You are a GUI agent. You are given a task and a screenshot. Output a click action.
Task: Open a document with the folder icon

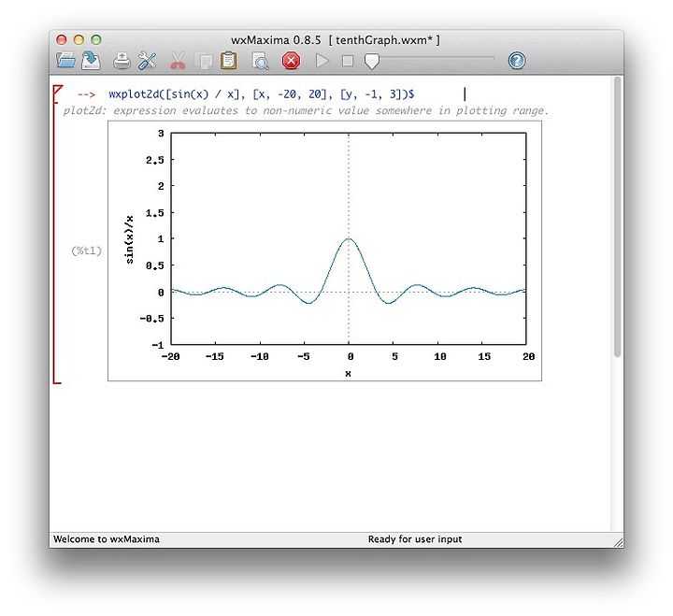pyautogui.click(x=66, y=61)
